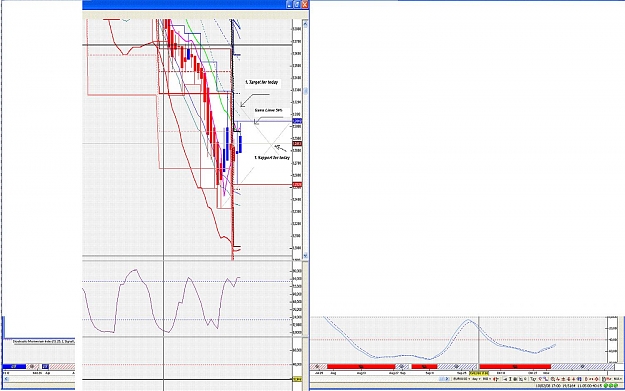Click the yellow value tag on the lower indicator axis
The image size is (625, 391).
pyautogui.click(x=297, y=379)
